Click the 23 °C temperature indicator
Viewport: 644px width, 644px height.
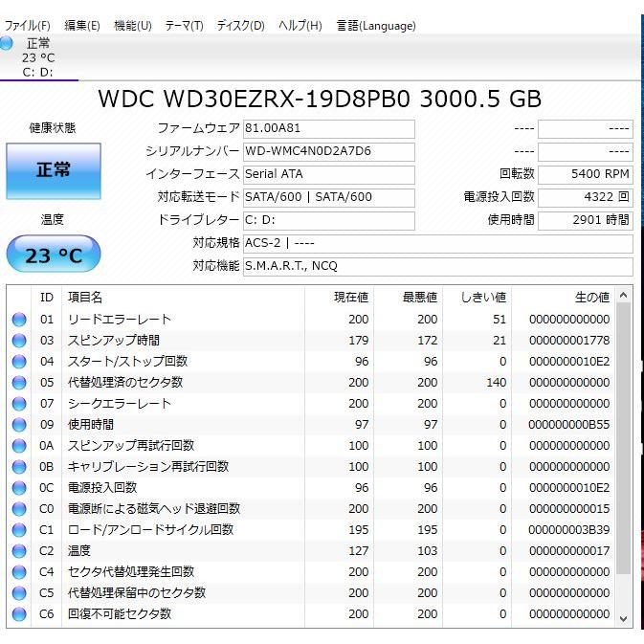pyautogui.click(x=53, y=255)
